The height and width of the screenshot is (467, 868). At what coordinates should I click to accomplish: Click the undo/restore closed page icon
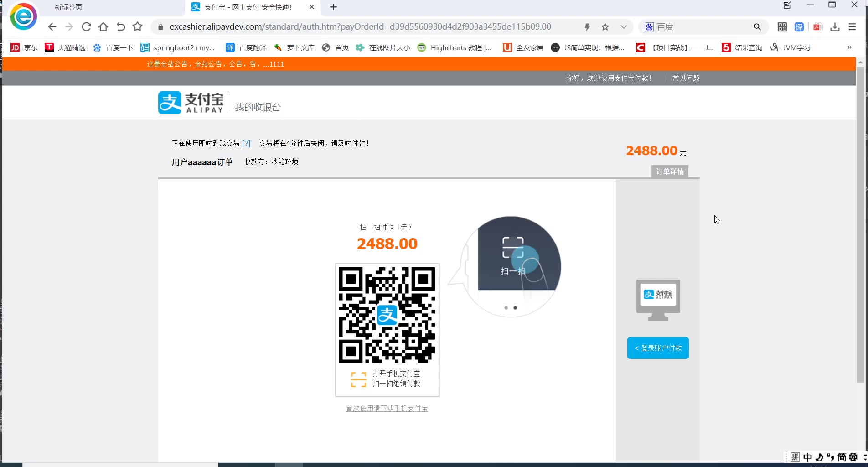[x=121, y=27]
